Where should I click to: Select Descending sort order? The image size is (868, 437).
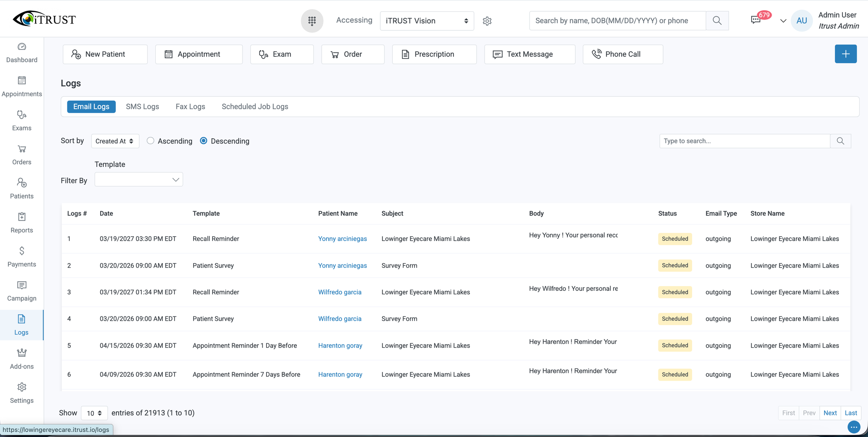(x=204, y=141)
